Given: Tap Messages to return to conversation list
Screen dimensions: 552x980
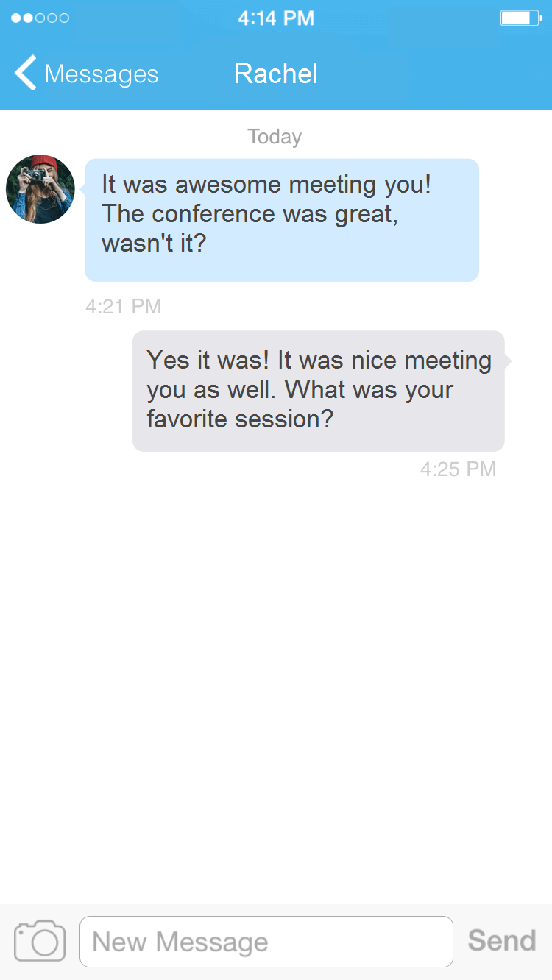Looking at the screenshot, I should point(101,74).
